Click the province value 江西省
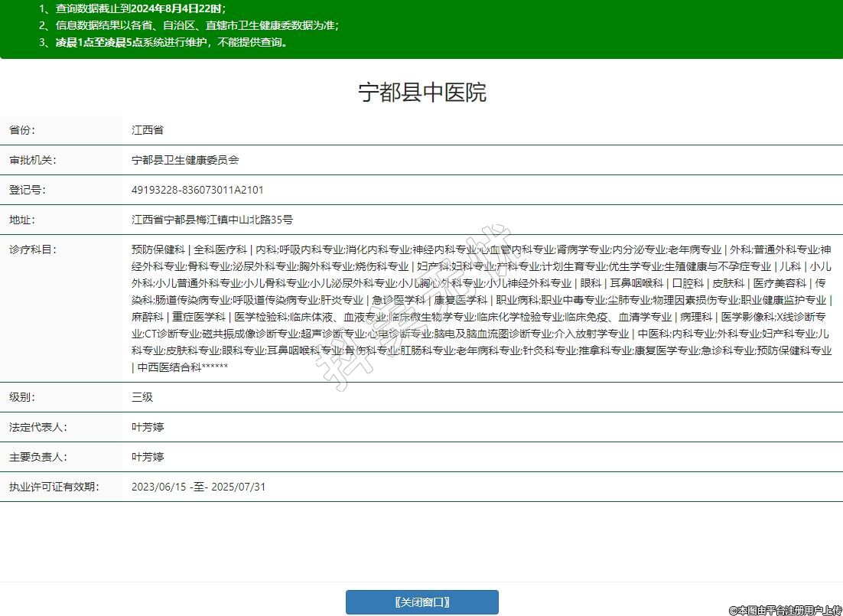843x616 pixels. pos(148,130)
